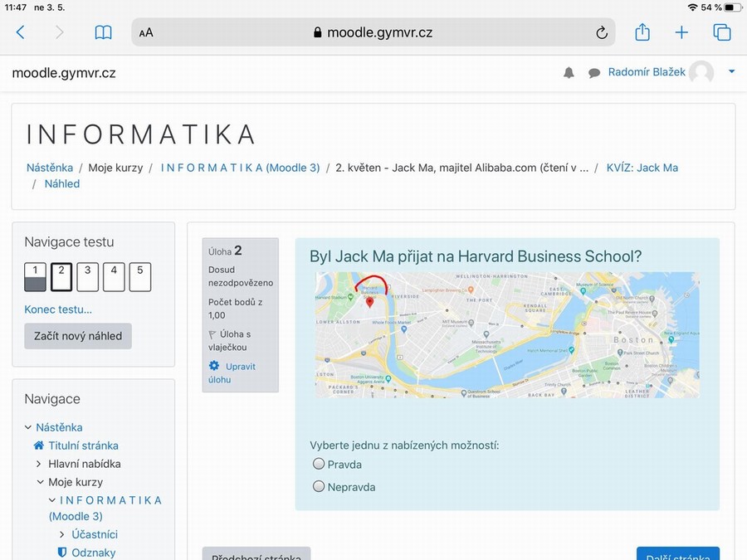Open Odznaky in the navigation tree
The height and width of the screenshot is (560, 747).
93,553
